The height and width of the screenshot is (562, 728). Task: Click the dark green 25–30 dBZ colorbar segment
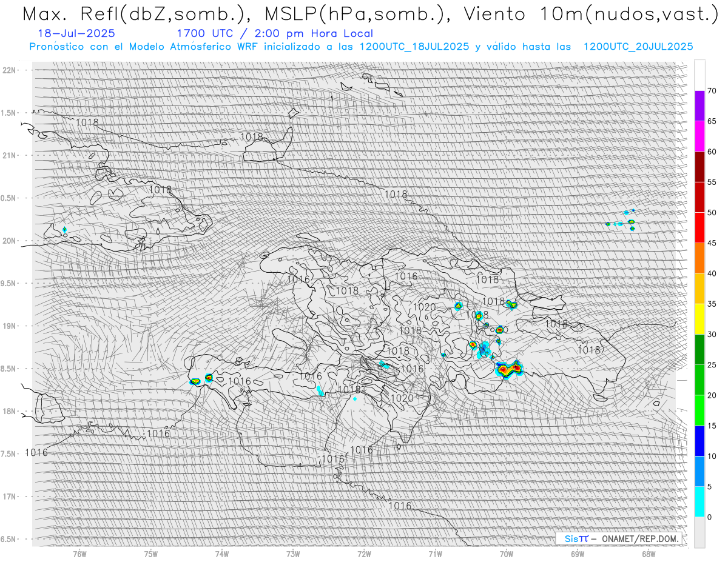pos(699,349)
